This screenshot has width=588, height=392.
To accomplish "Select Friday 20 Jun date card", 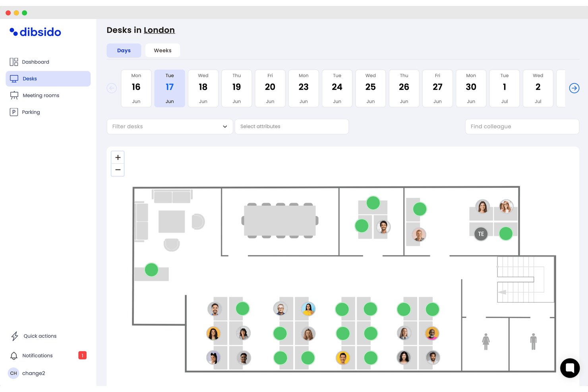I will tap(270, 88).
